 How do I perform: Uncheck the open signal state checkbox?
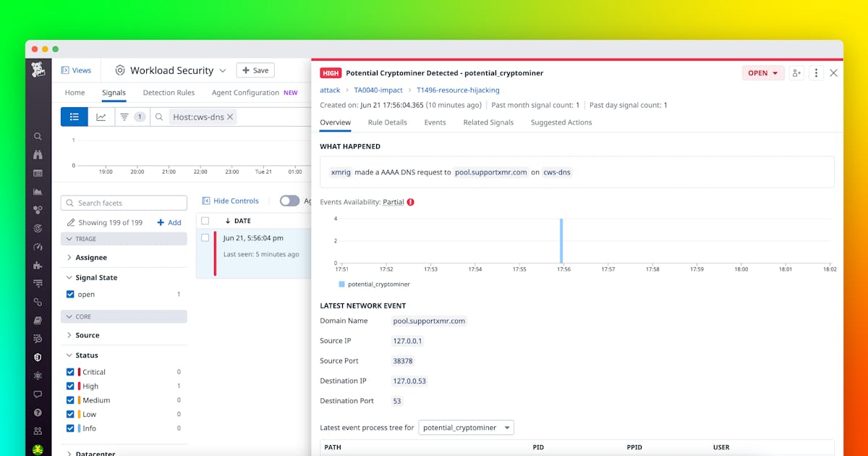coord(70,295)
